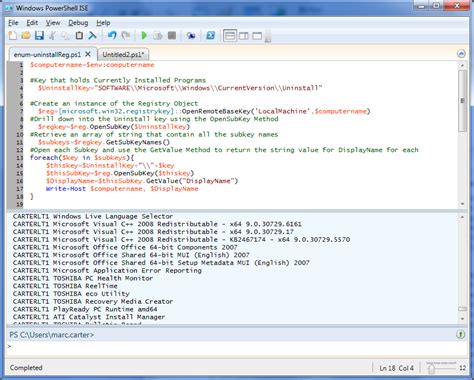This screenshot has height=380, width=474.
Task: Click the zoom value 12 in the status bar
Action: click(x=462, y=368)
